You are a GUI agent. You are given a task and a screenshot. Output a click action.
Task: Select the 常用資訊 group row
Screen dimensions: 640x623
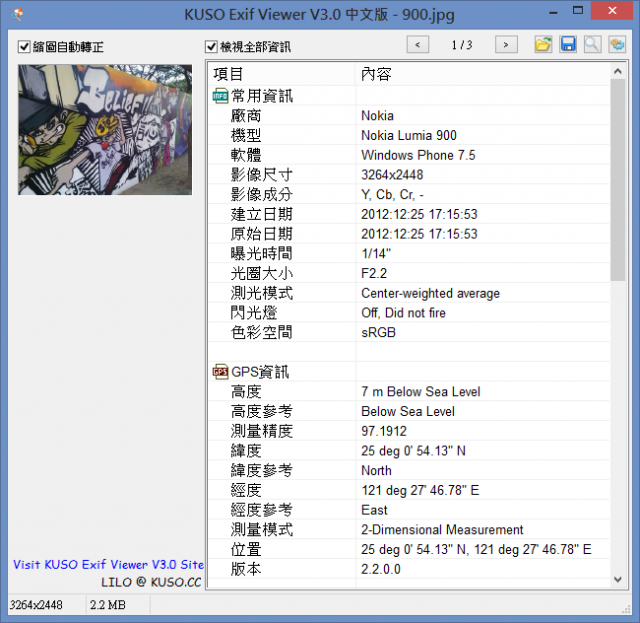point(409,96)
